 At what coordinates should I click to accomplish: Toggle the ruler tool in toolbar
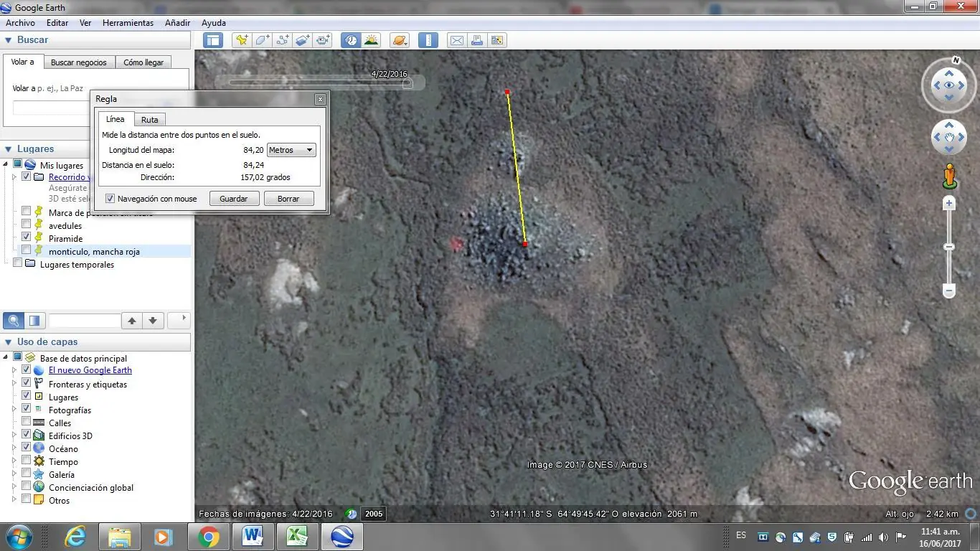[x=428, y=40]
